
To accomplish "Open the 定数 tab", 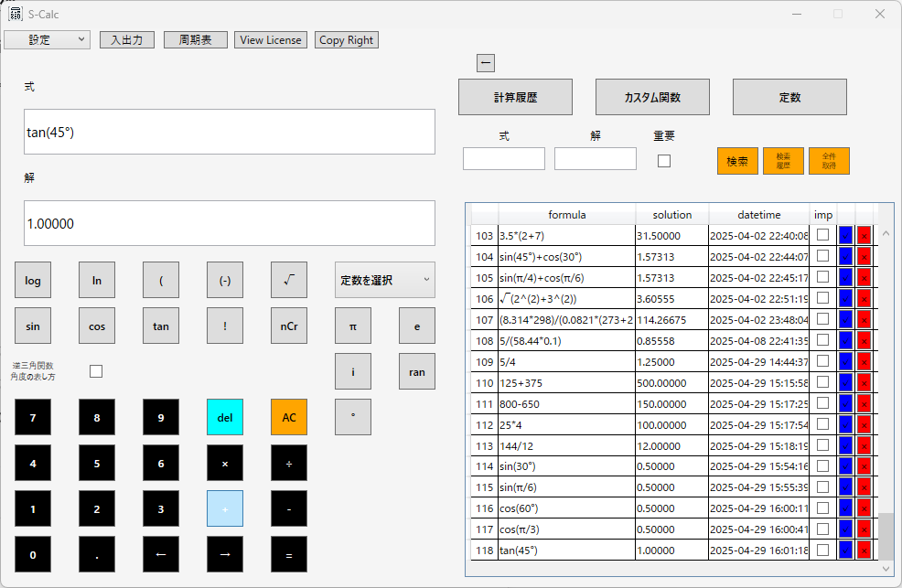I will pos(789,97).
